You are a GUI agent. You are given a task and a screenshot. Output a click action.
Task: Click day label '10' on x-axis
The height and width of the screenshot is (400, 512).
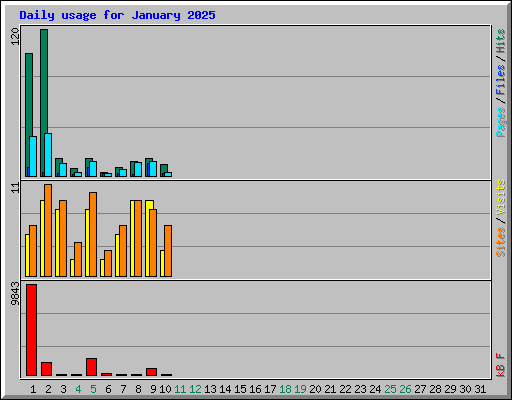click(x=165, y=389)
